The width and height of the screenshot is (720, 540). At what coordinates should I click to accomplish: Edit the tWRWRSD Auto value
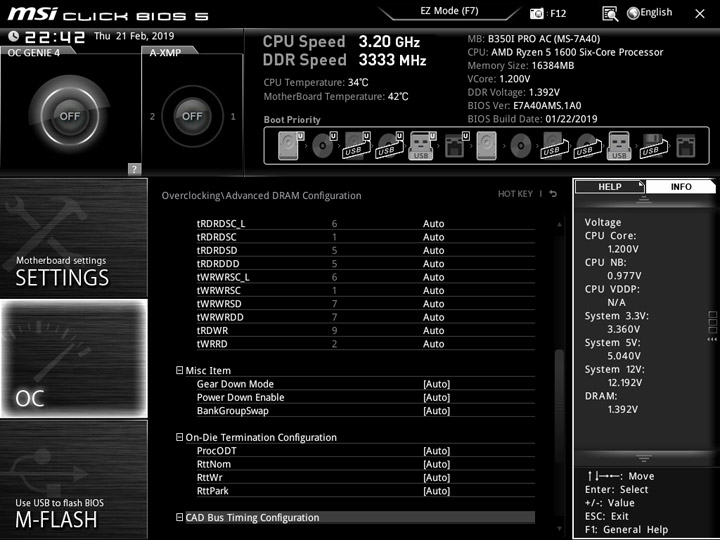click(x=433, y=304)
